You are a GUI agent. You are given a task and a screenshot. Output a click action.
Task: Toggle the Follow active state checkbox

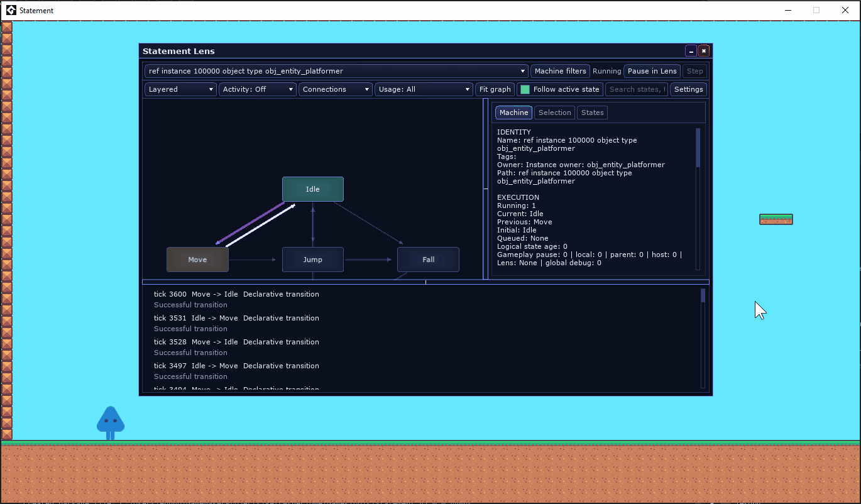[x=525, y=89]
